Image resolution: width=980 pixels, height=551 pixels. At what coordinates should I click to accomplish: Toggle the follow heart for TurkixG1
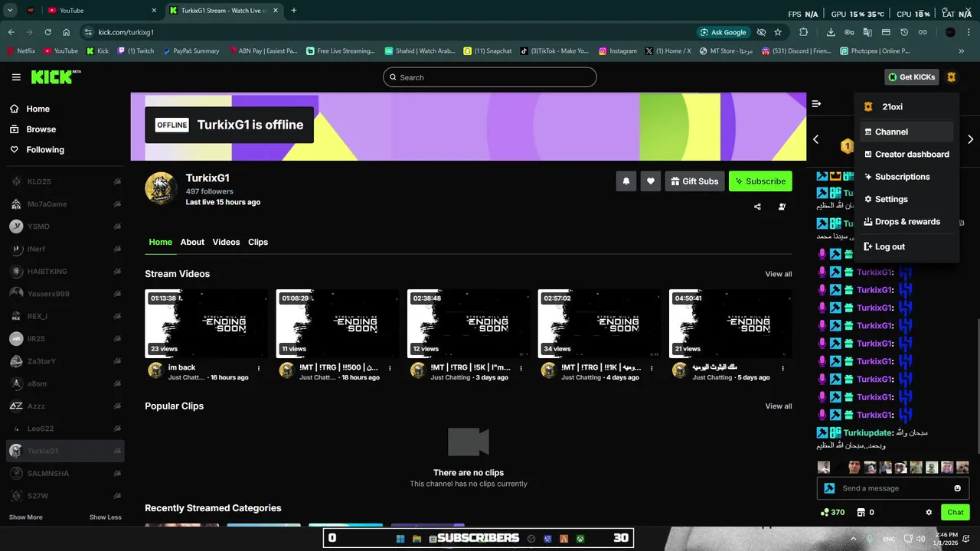point(651,181)
